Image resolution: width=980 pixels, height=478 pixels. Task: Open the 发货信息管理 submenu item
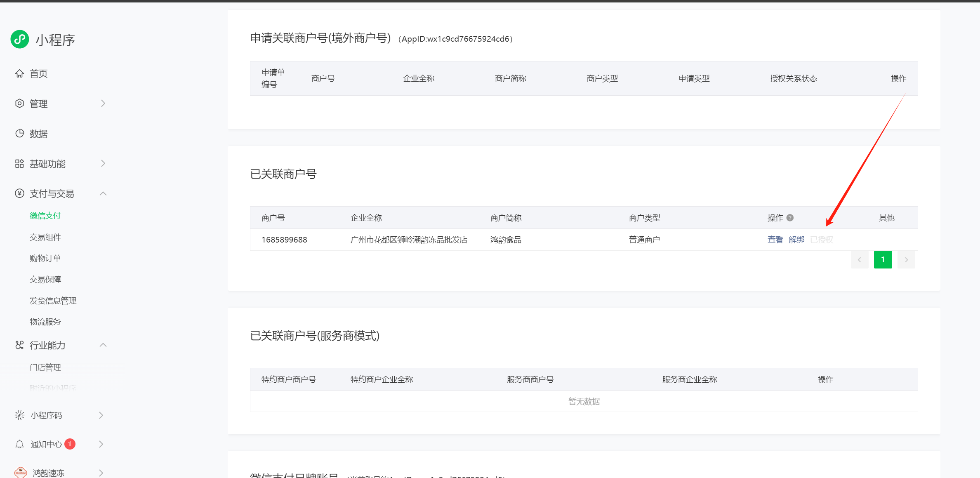pyautogui.click(x=53, y=301)
